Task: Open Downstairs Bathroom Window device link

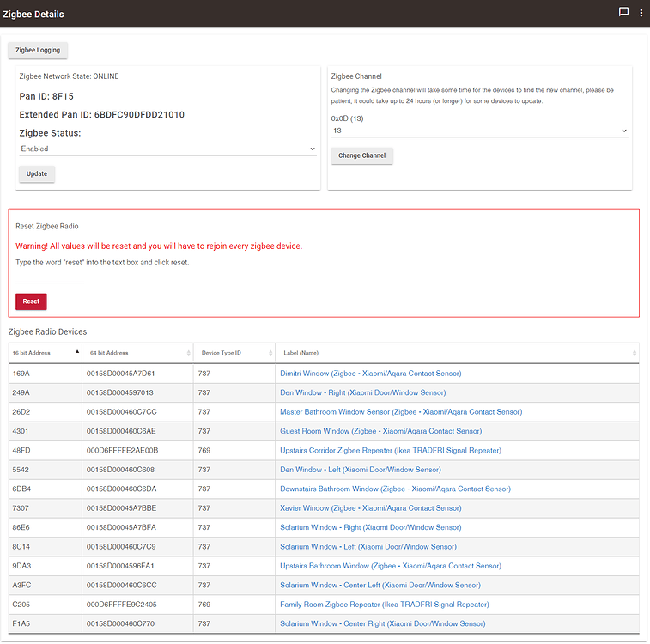Action: point(395,489)
